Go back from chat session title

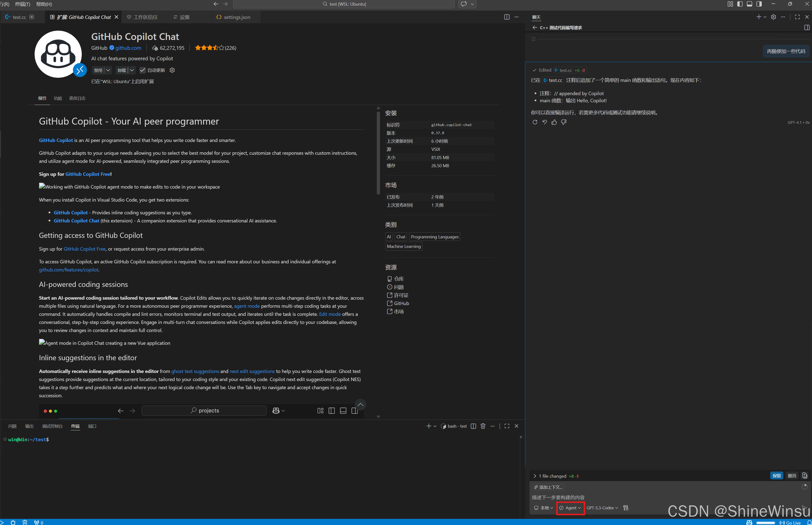click(x=535, y=28)
